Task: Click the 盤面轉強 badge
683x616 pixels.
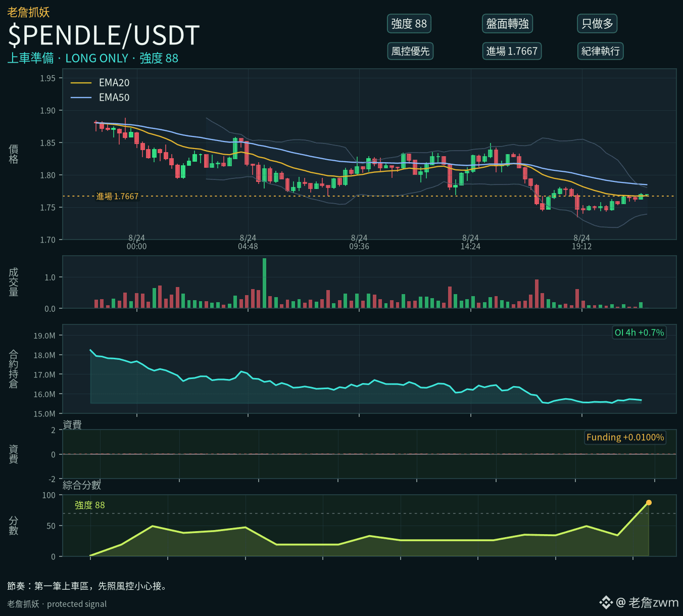Action: 508,24
